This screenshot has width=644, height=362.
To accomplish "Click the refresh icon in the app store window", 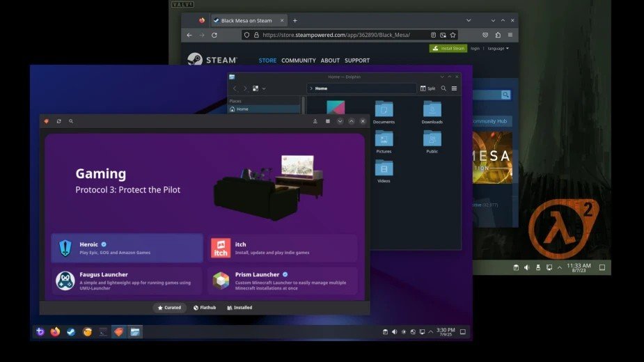I will tap(58, 121).
